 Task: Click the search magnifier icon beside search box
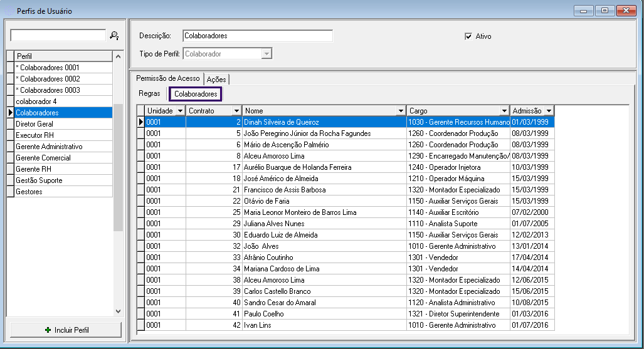(114, 36)
